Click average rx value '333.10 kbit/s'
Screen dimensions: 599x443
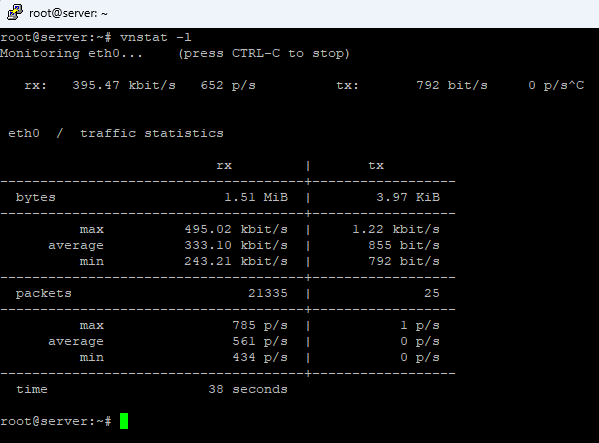click(x=236, y=246)
